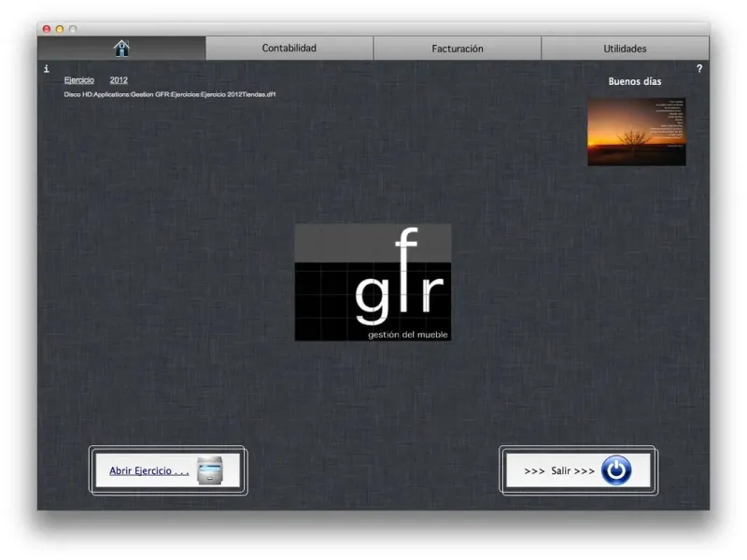Click the Abrir Ejercicio button
Image resolution: width=747 pixels, height=560 pixels.
click(168, 470)
